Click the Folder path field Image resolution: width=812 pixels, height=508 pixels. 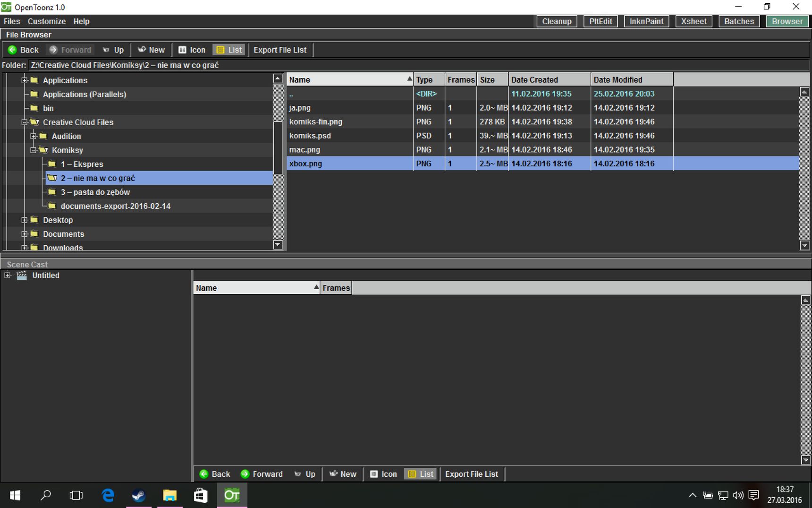(x=419, y=65)
